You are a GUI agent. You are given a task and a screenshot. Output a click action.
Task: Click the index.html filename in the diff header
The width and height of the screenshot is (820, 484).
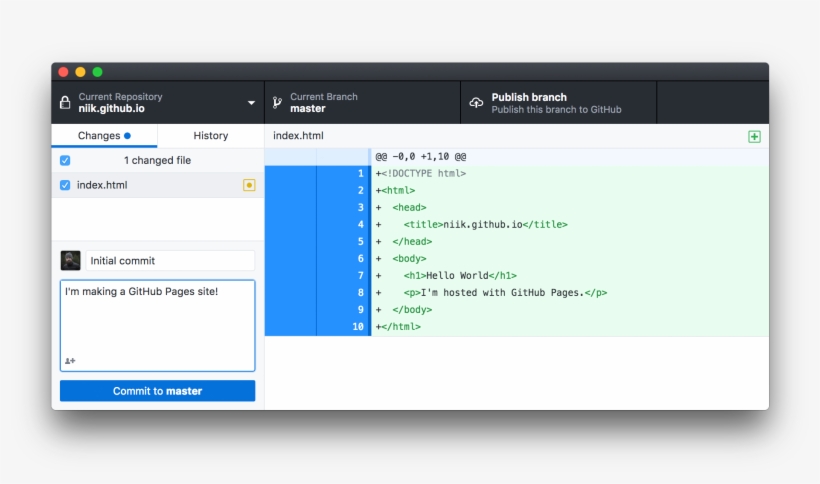(x=298, y=136)
